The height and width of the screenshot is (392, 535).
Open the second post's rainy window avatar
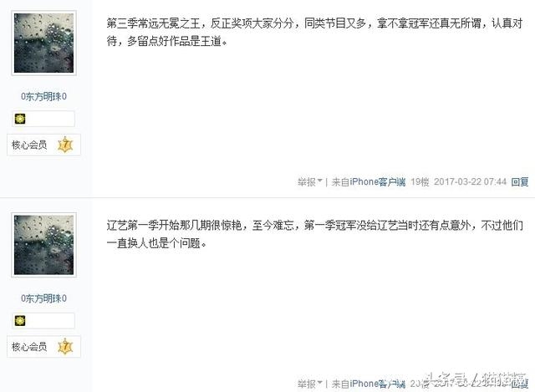click(x=43, y=245)
